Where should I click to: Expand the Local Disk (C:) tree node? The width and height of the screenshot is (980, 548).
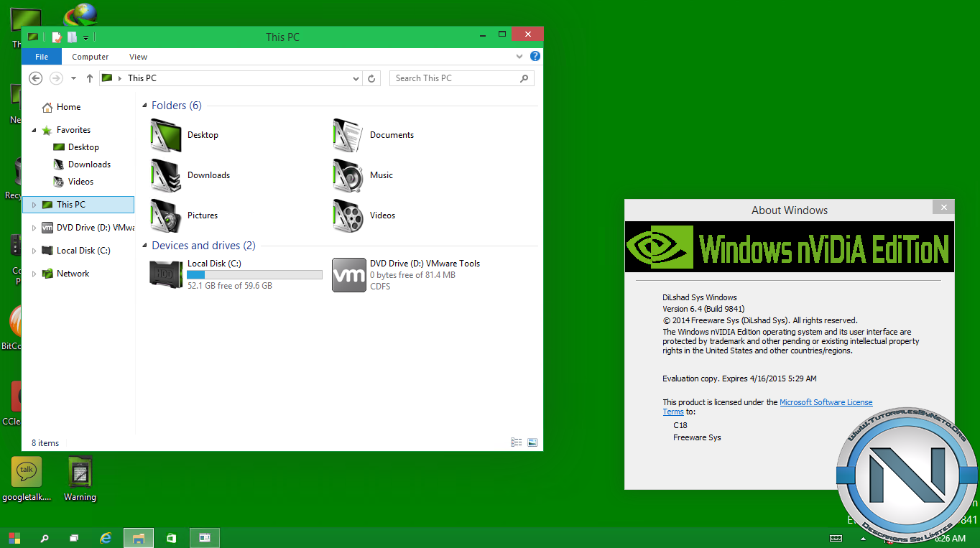[x=34, y=251]
